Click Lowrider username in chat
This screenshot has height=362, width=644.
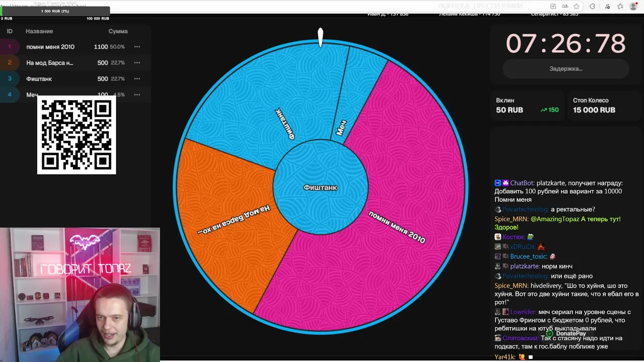[523, 312]
